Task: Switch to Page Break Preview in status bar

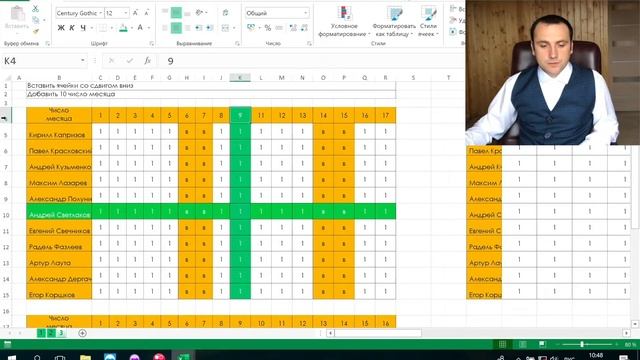Action: pos(542,344)
